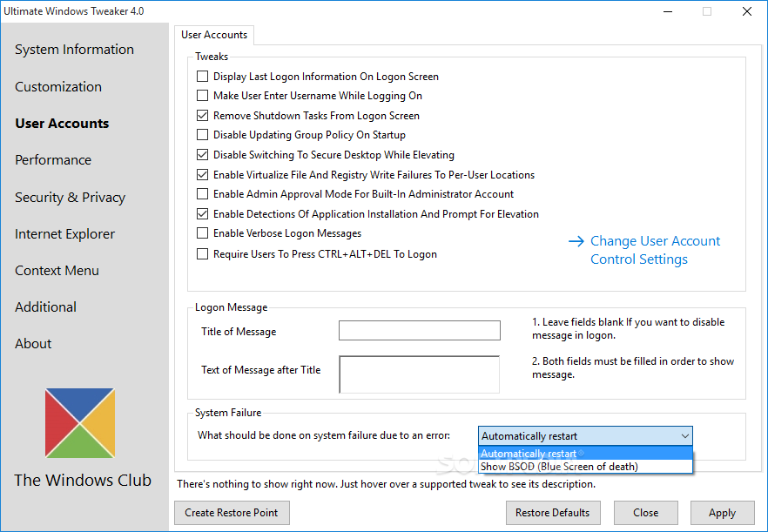Uncheck Enable Detections Of Application Installation
The width and height of the screenshot is (768, 532).
point(202,214)
